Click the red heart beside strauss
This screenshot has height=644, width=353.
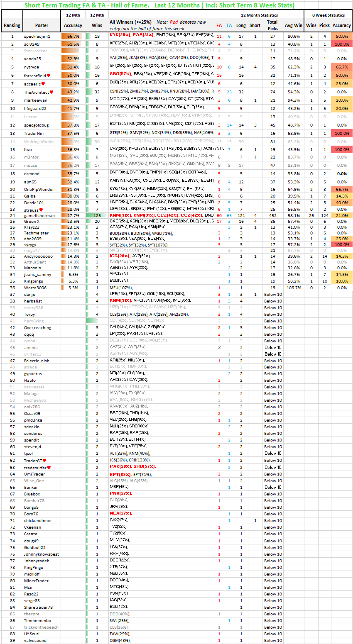41,210
